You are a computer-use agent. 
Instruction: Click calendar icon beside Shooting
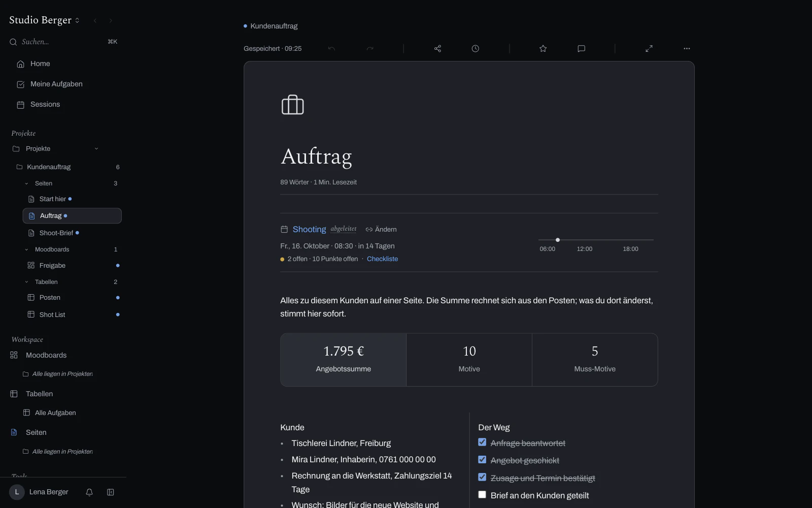[284, 230]
